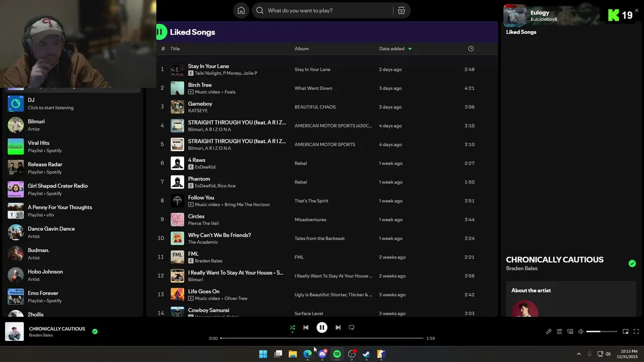This screenshot has width=644, height=362.
Task: Open Discord from the taskbar
Action: [322, 354]
